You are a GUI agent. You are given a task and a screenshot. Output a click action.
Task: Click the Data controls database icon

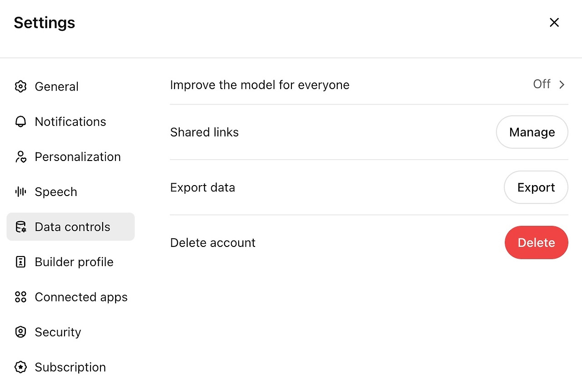point(20,227)
